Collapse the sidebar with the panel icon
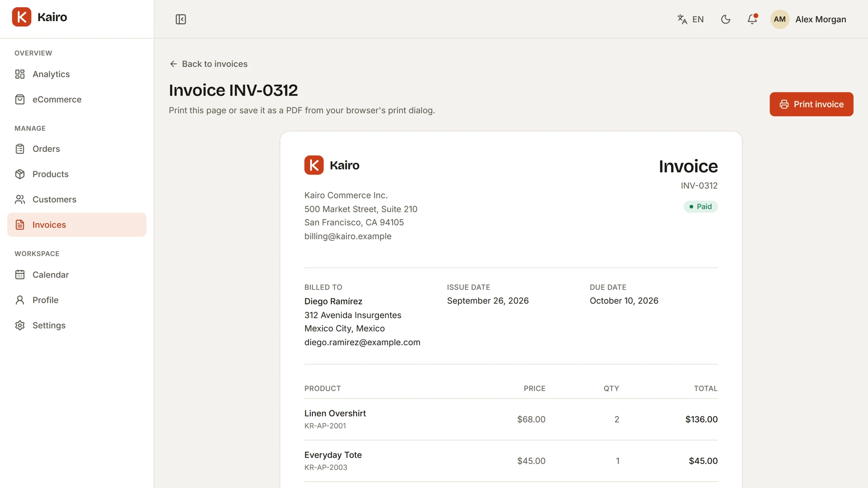868x488 pixels. click(181, 19)
